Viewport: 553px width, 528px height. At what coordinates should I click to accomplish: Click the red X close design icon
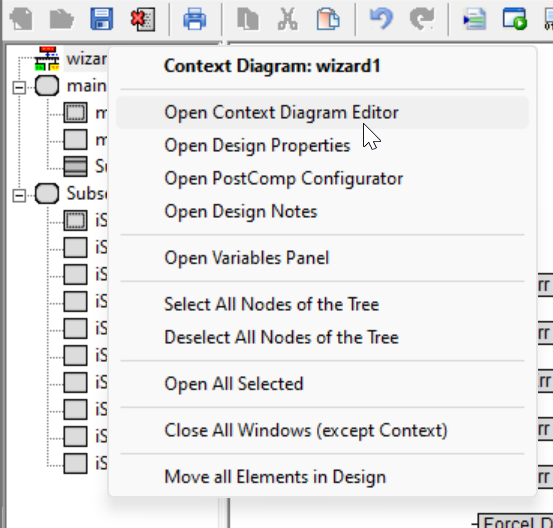tap(143, 19)
